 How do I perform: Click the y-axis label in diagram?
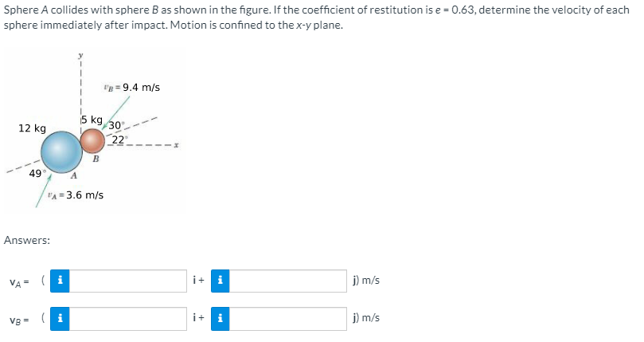(81, 55)
